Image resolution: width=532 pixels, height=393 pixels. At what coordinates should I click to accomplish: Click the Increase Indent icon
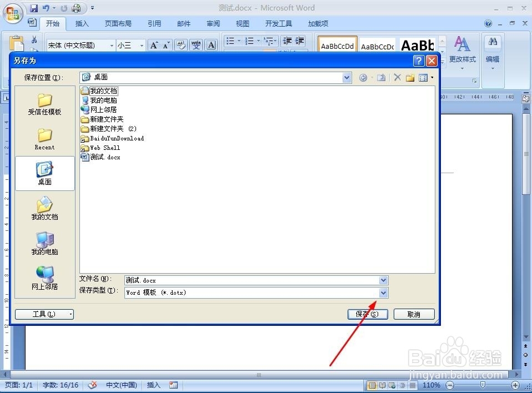(x=299, y=41)
